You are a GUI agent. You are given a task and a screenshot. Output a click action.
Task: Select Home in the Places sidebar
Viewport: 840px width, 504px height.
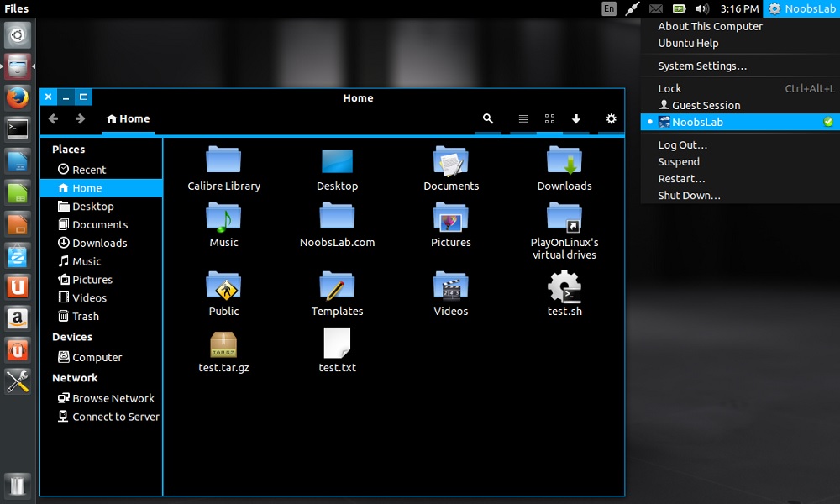click(x=102, y=188)
